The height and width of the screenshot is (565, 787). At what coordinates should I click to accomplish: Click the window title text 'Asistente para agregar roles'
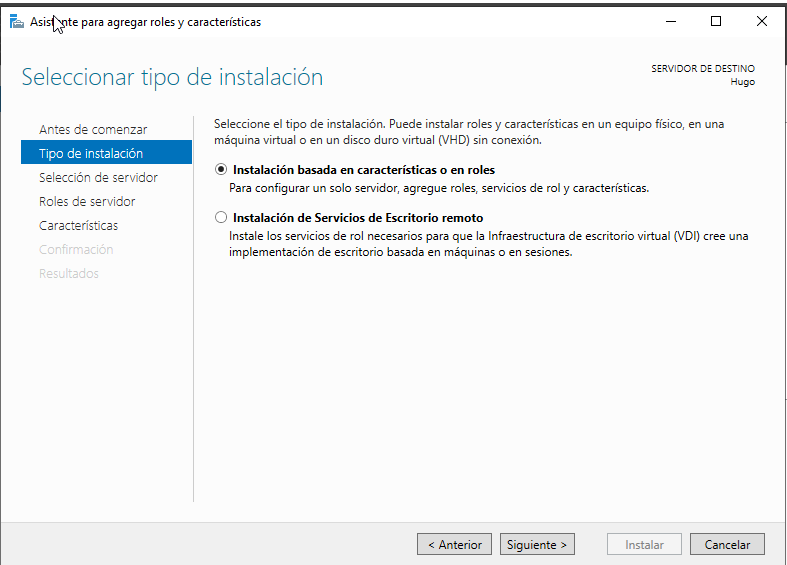[145, 22]
